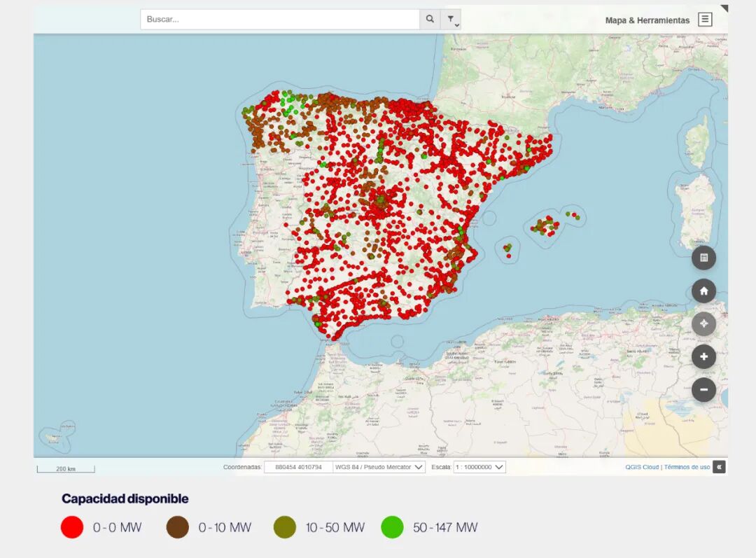Click the search magnifier icon
Viewport: 756px width, 558px height.
430,20
